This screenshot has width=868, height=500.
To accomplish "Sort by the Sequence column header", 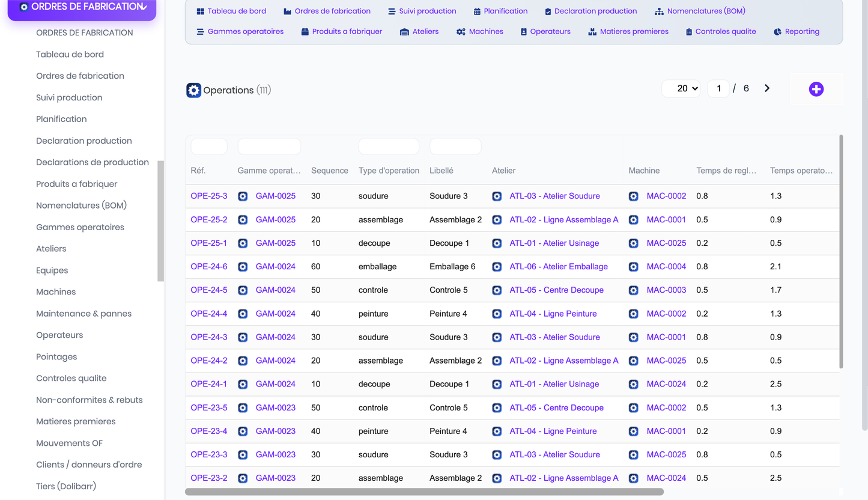I will 330,171.
